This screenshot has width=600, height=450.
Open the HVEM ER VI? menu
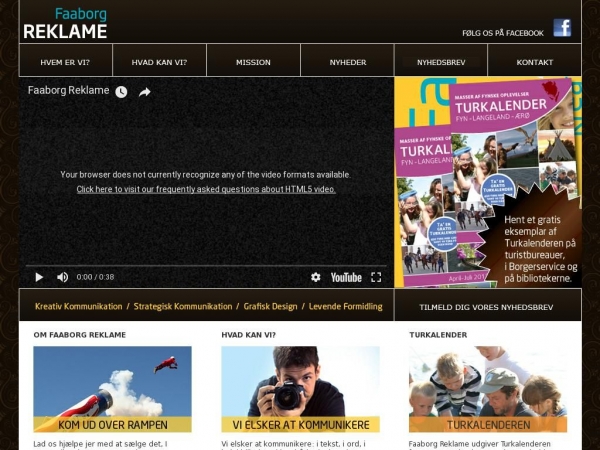65,62
